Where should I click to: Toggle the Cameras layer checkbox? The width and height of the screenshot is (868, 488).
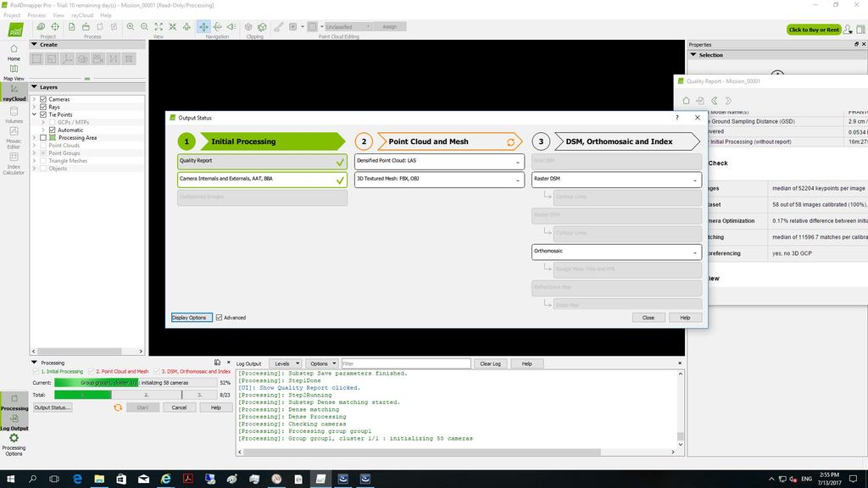(43, 99)
